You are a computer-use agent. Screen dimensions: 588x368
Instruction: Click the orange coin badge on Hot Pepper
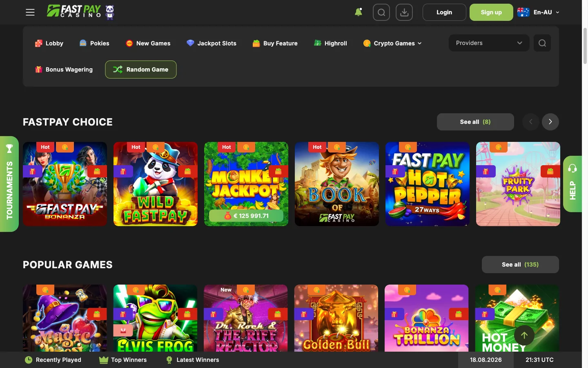(408, 147)
